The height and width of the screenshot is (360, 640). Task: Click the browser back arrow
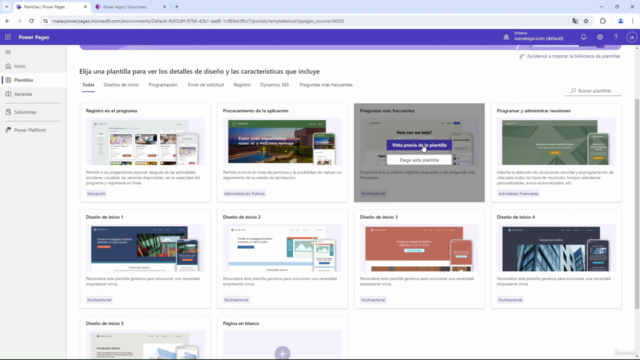pyautogui.click(x=7, y=21)
